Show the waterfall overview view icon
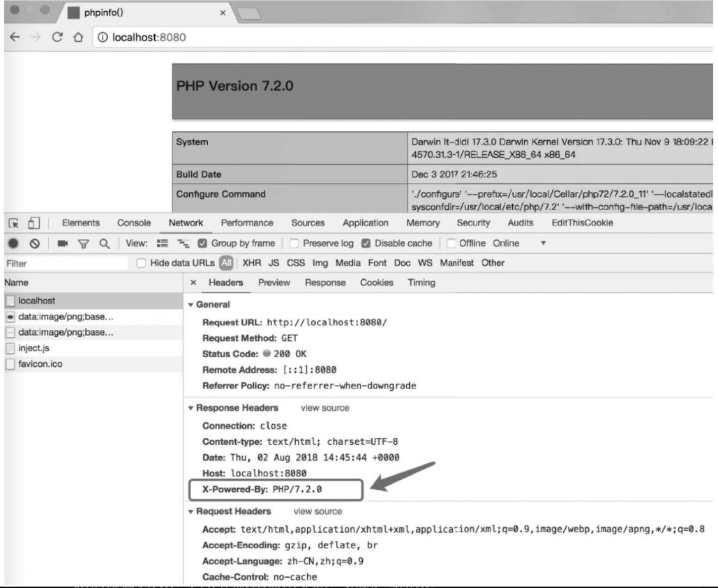This screenshot has height=588, width=718. (x=184, y=243)
